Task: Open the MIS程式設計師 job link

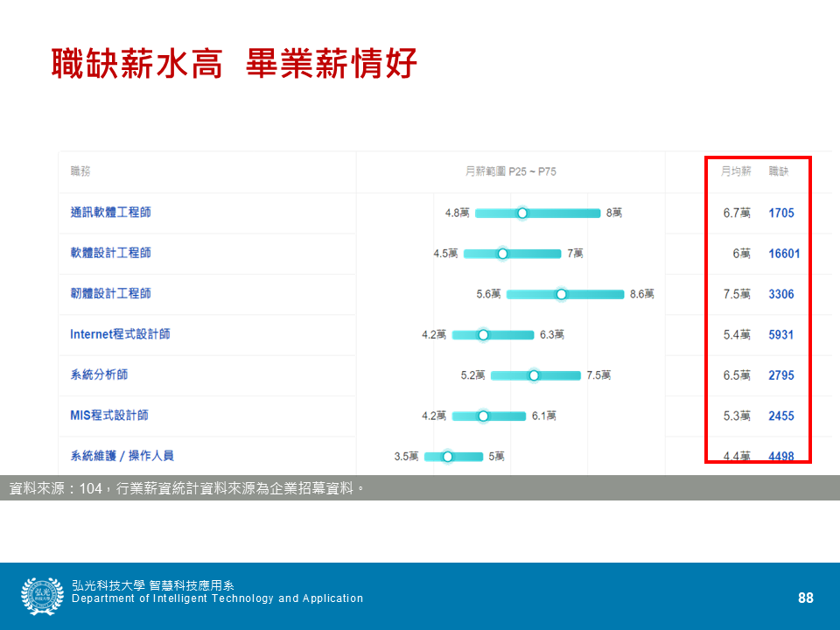Action: pyautogui.click(x=109, y=416)
